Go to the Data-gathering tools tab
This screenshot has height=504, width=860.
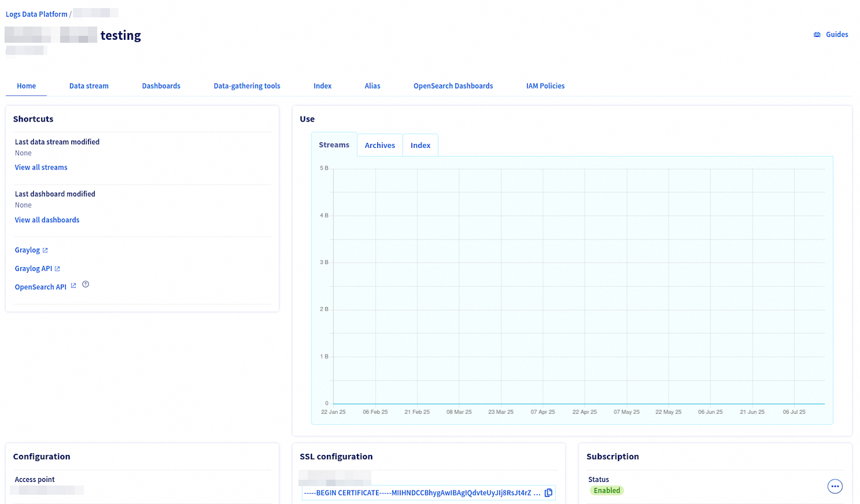(247, 86)
